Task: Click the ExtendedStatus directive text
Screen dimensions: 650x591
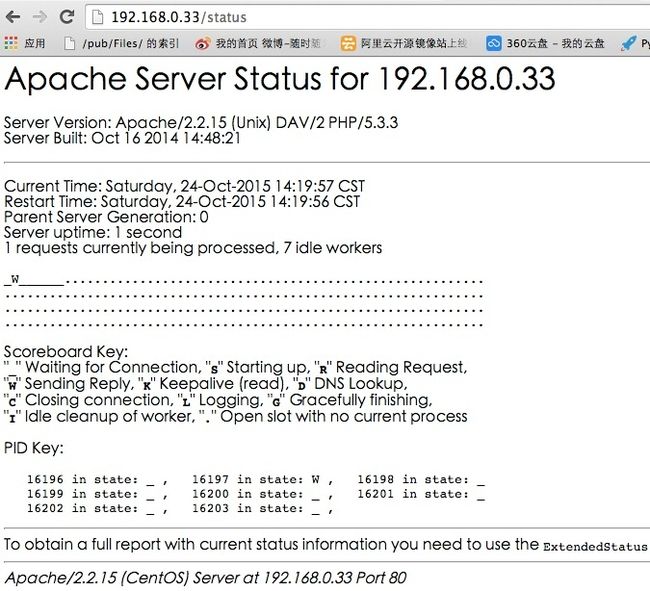Action: point(595,547)
